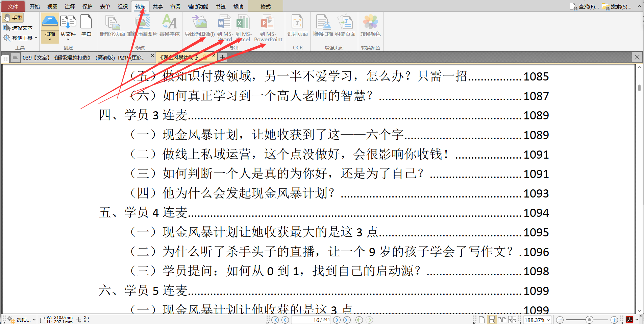Image resolution: width=644 pixels, height=324 pixels.
Task: Go to the previous page
Action: pos(285,320)
